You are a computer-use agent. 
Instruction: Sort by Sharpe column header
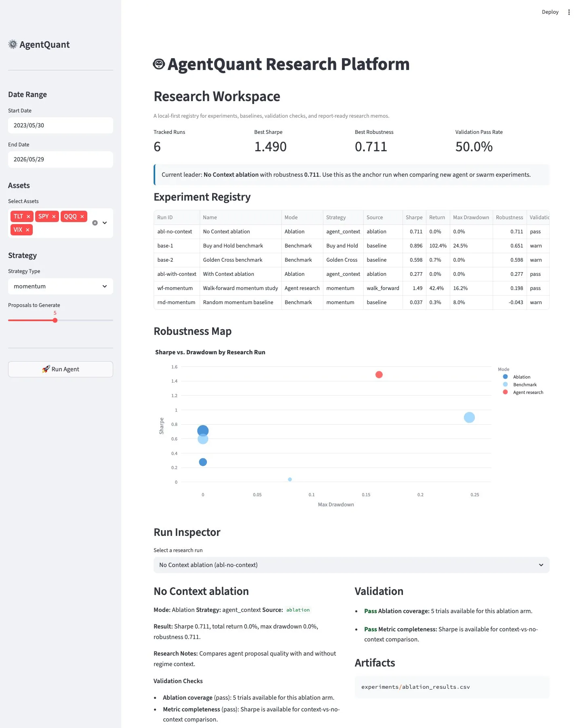[x=414, y=218]
